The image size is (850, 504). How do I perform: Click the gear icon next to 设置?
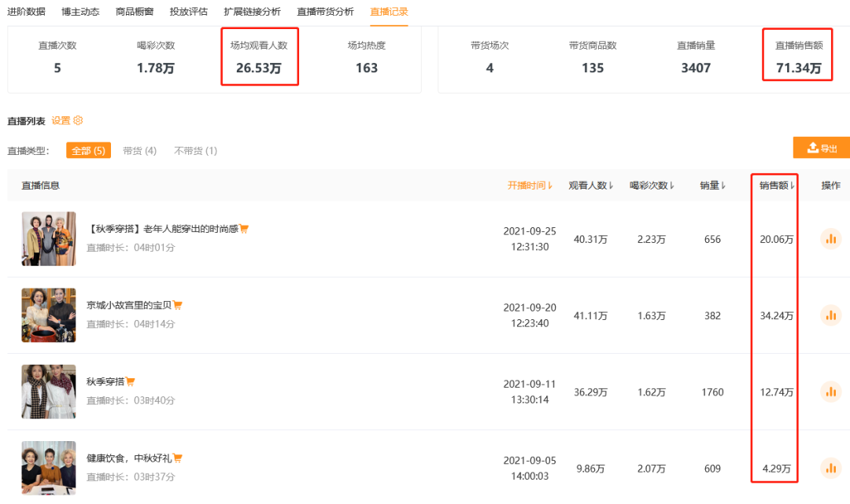pyautogui.click(x=78, y=120)
